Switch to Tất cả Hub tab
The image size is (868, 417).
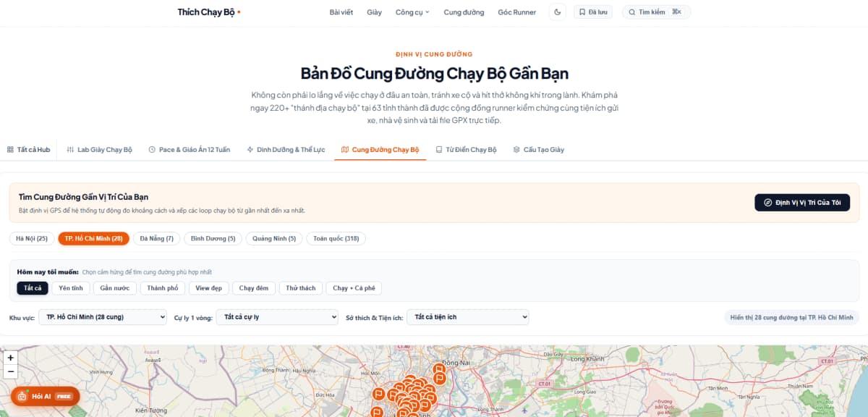pos(29,149)
